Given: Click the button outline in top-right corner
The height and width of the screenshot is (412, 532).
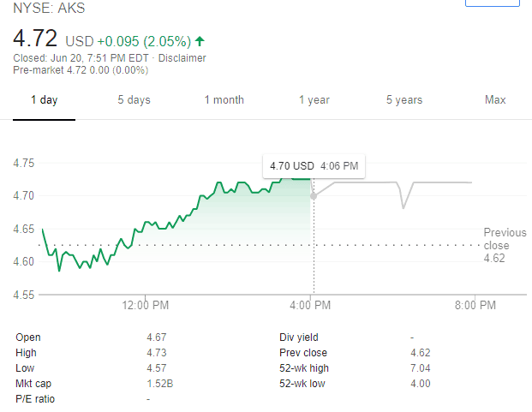Looking at the screenshot, I should click(492, 3).
